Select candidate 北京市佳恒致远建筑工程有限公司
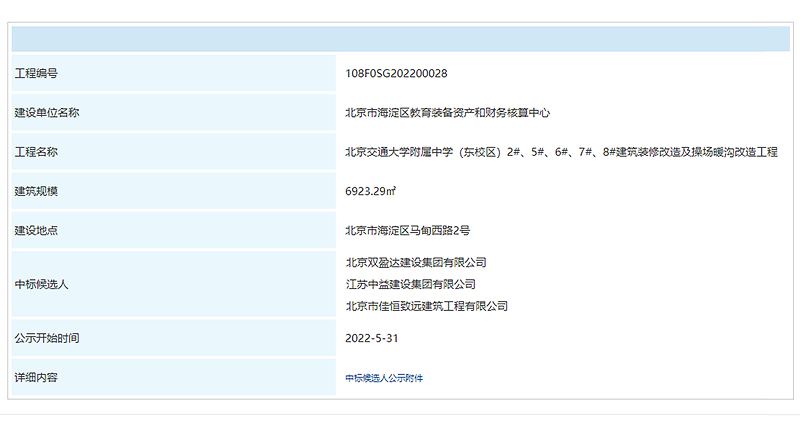This screenshot has width=800, height=426. [x=426, y=306]
